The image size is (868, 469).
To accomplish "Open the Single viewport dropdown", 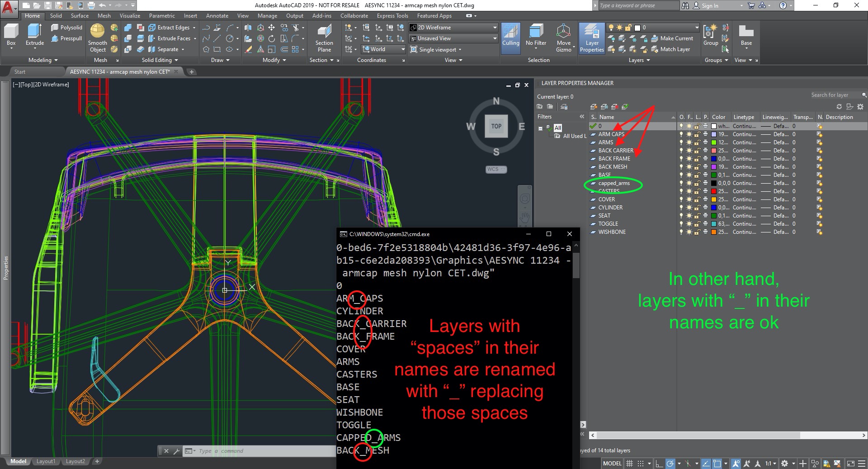I will click(x=436, y=49).
